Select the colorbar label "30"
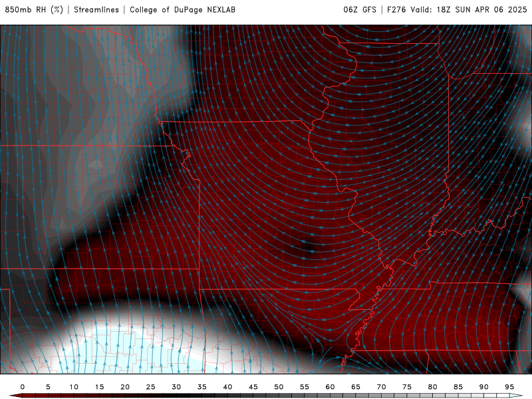Image resolution: width=532 pixels, height=399 pixels. click(176, 387)
